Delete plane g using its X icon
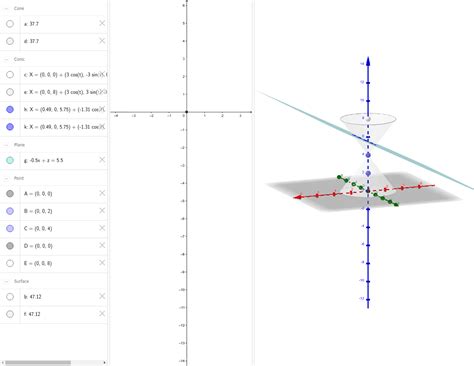 pyautogui.click(x=102, y=160)
